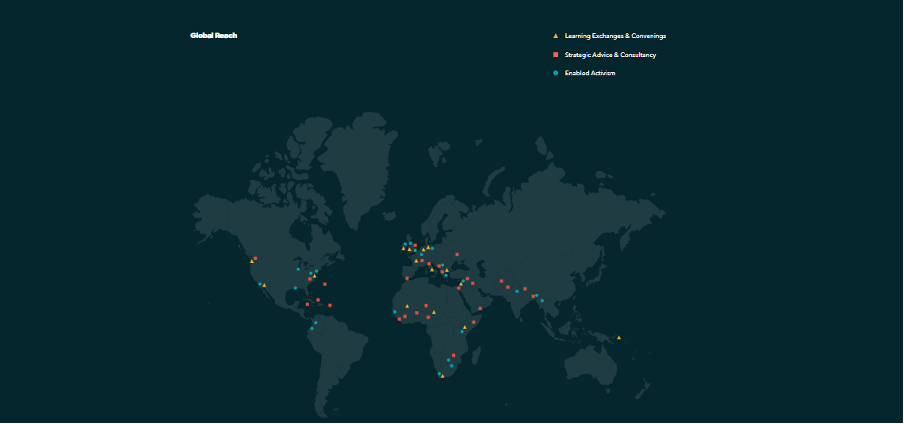Click the yellow triangle Learning Exchanges legend icon

555,36
